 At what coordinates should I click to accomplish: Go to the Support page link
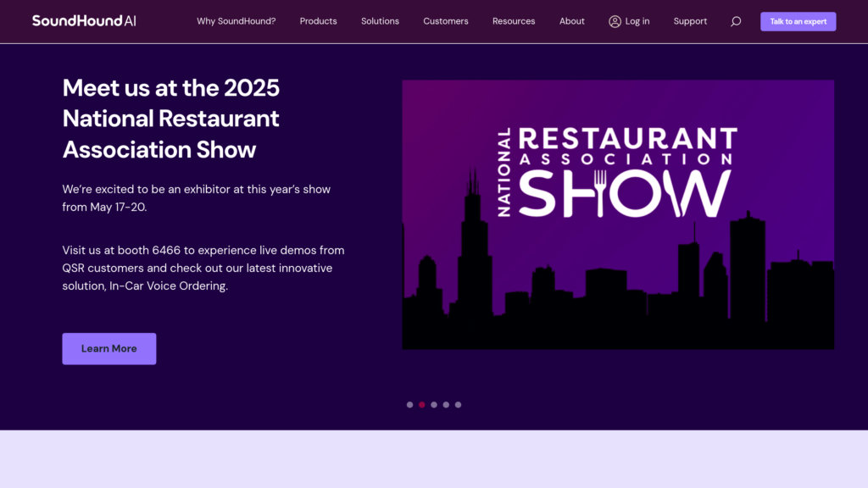pyautogui.click(x=690, y=21)
